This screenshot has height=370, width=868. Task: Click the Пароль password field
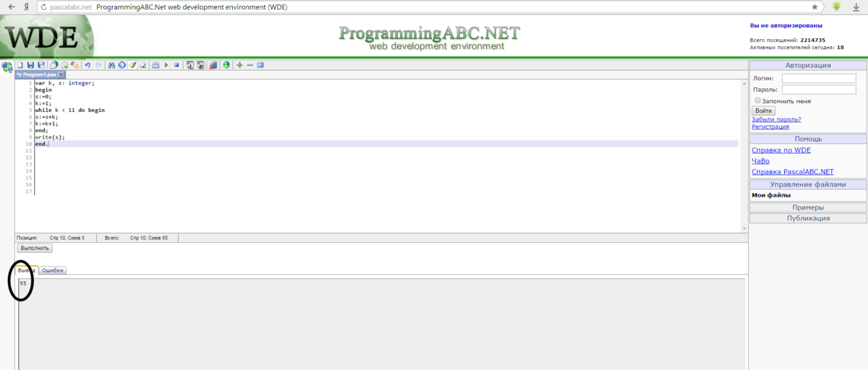[819, 90]
